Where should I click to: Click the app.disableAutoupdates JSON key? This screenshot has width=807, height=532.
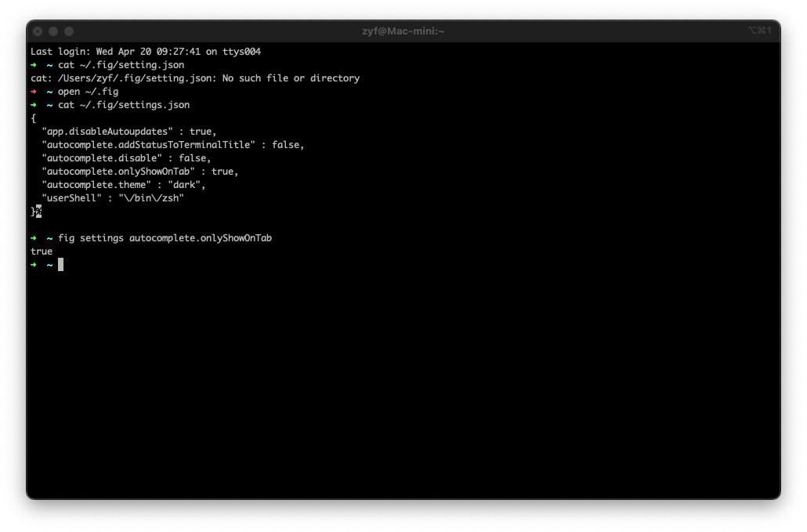pos(106,131)
